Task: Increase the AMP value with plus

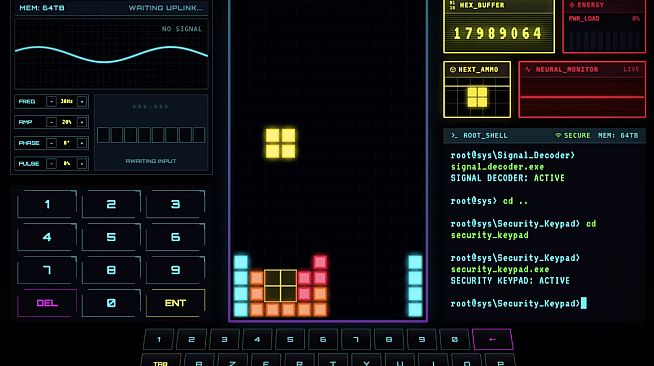Action: [82, 122]
